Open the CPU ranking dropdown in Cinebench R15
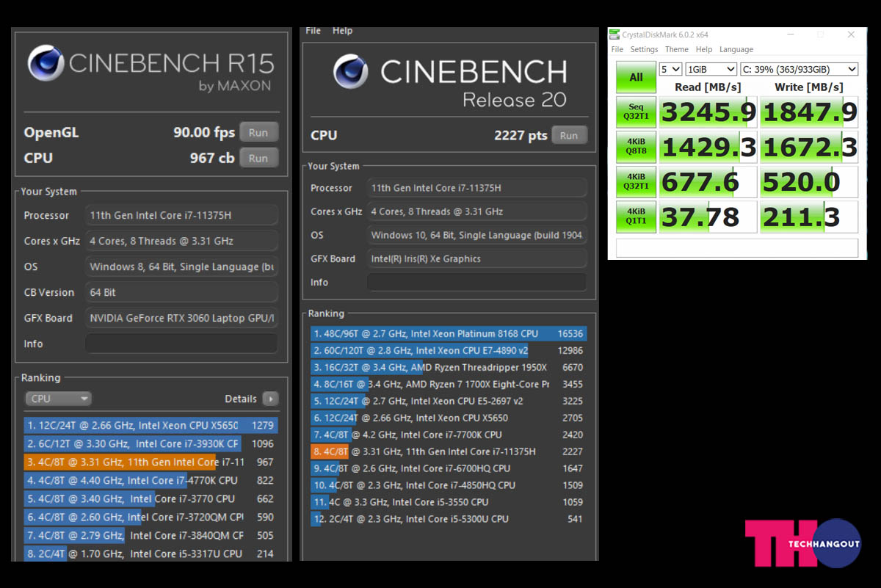Screen dimensions: 881x588 pos(58,399)
